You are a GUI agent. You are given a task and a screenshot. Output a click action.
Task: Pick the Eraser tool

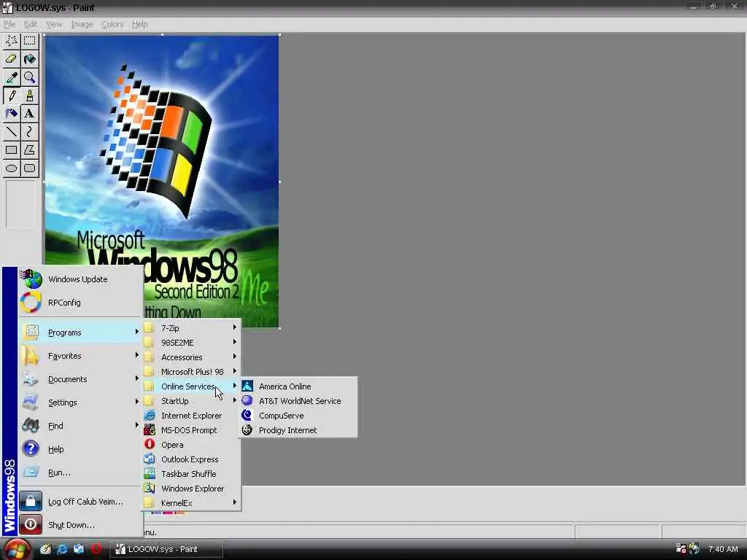point(12,59)
